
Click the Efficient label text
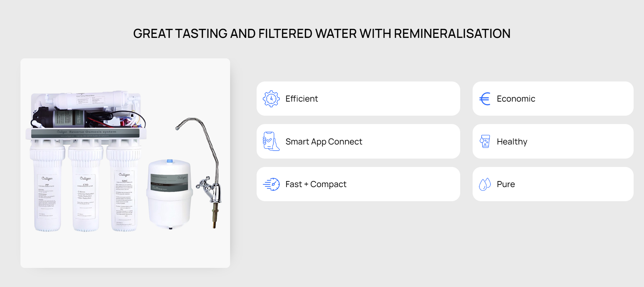(x=302, y=99)
